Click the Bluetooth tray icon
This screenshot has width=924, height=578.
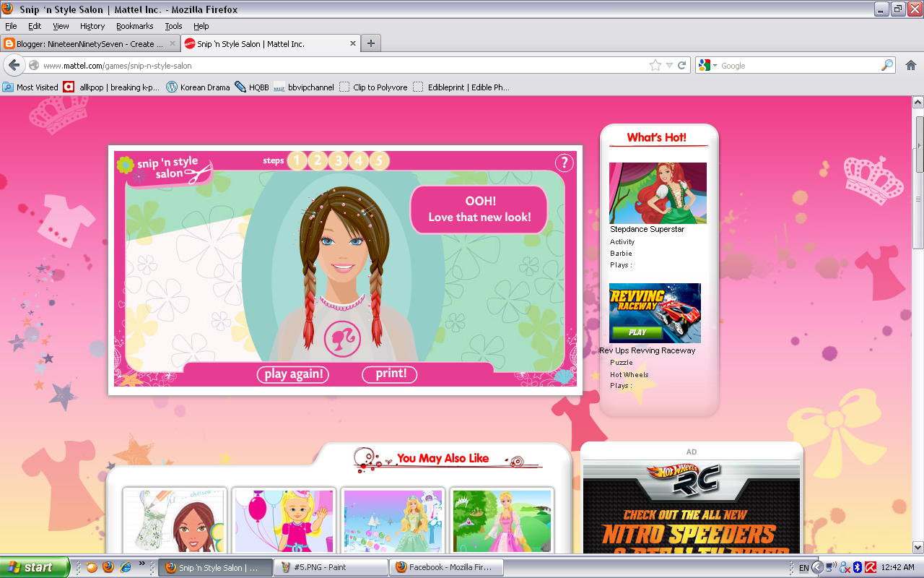pyautogui.click(x=858, y=567)
